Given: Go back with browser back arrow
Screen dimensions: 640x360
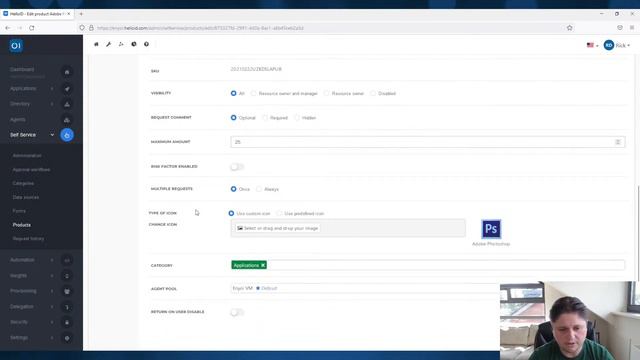Looking at the screenshot, I should point(8,28).
